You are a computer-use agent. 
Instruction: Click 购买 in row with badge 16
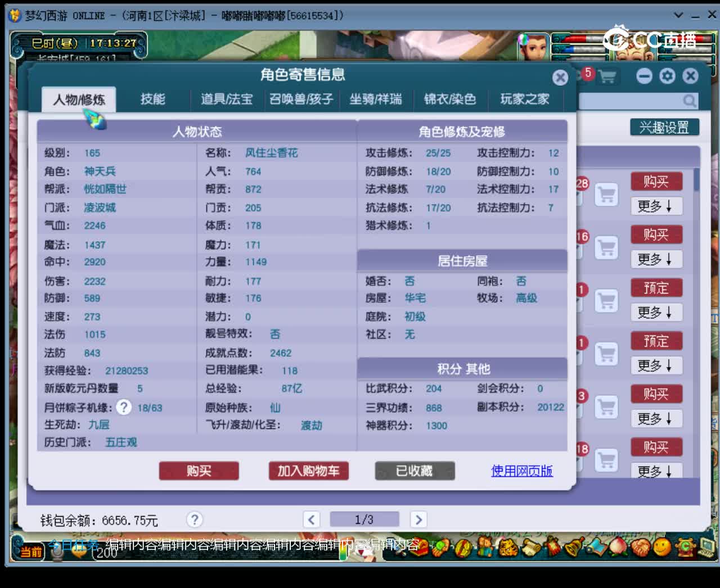click(656, 234)
